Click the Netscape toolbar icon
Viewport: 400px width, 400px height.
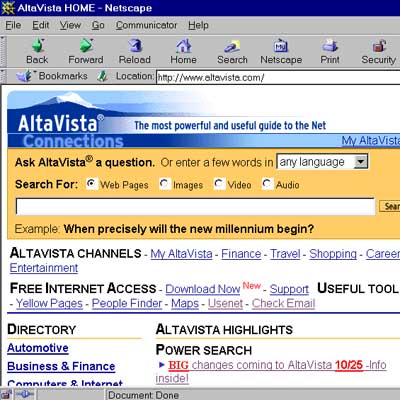(281, 46)
